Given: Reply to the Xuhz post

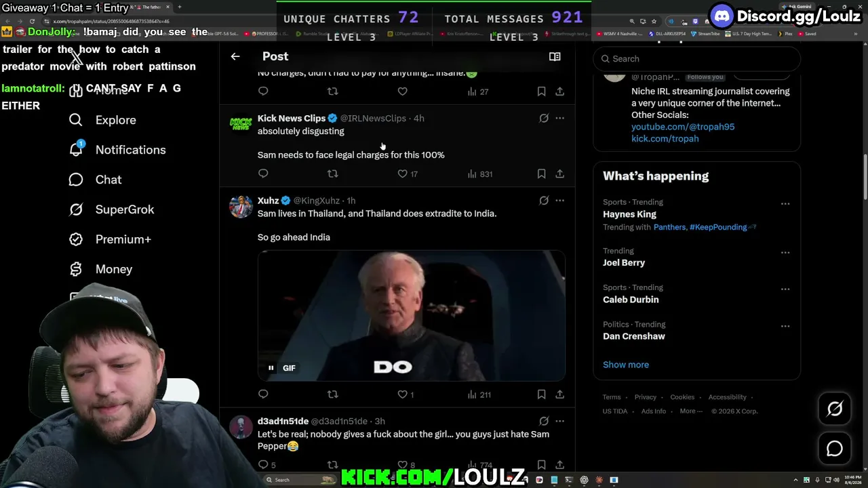Looking at the screenshot, I should (x=263, y=394).
